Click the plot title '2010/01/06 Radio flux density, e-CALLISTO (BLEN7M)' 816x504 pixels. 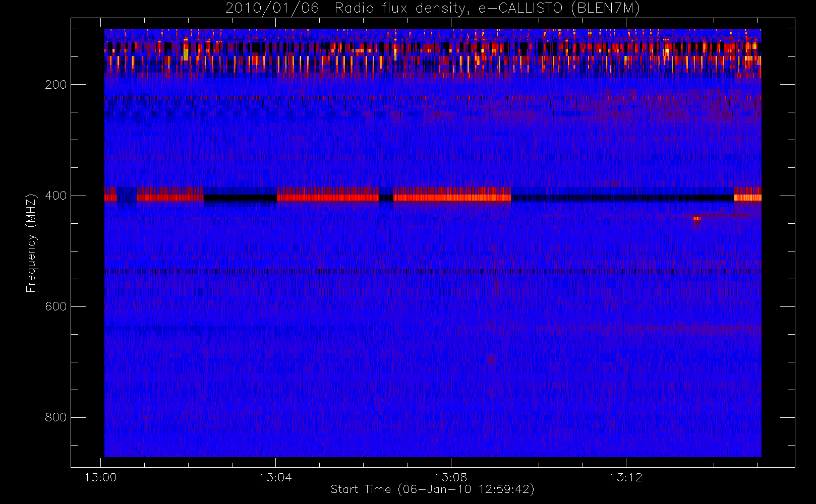433,9
